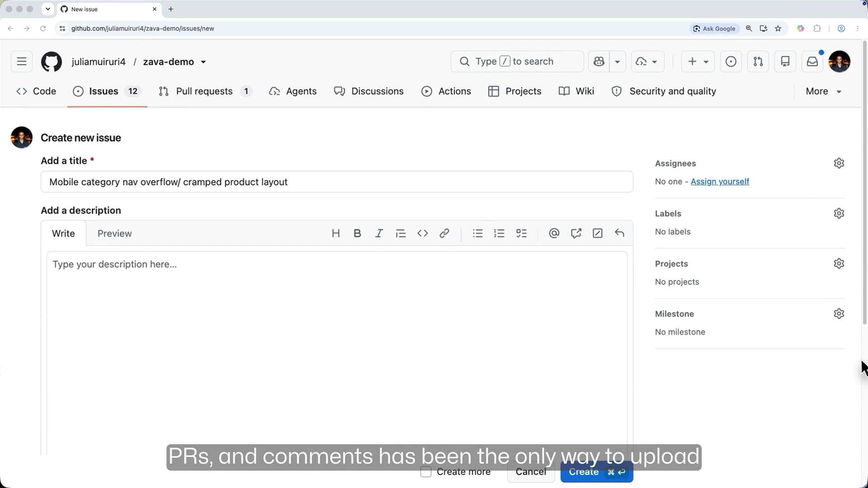868x488 pixels.
Task: Insert heading with the H icon
Action: pos(335,234)
